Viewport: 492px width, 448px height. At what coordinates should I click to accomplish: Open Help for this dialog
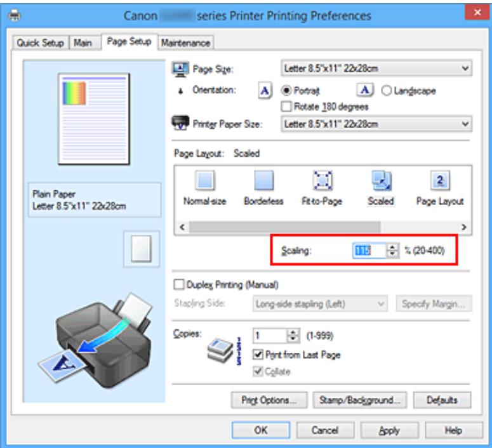pyautogui.click(x=454, y=430)
